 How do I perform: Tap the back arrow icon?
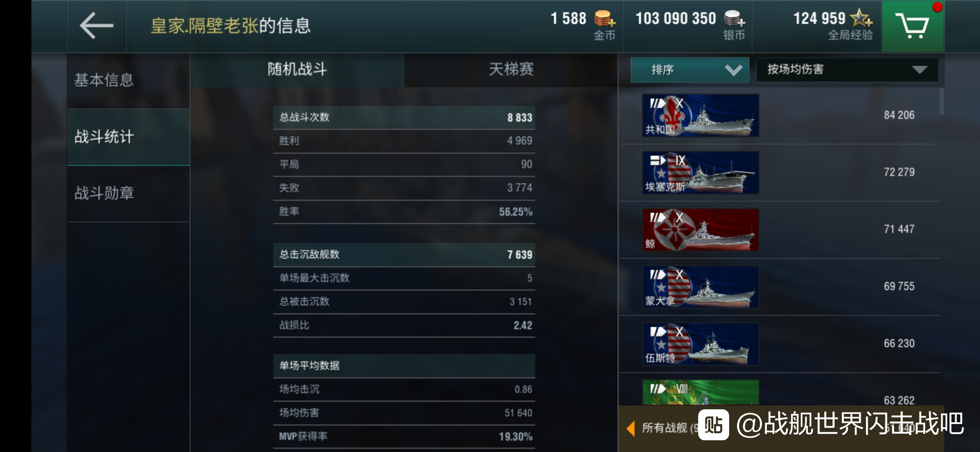tap(97, 26)
